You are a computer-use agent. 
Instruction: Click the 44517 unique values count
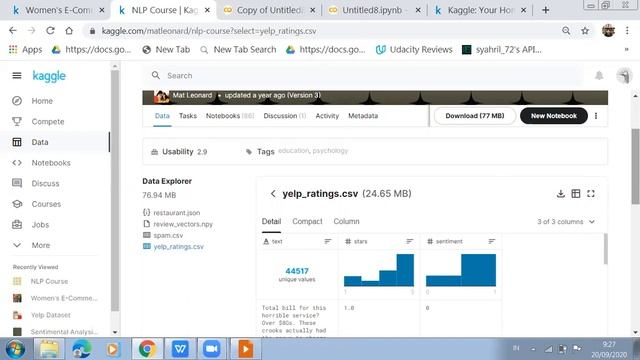click(297, 271)
